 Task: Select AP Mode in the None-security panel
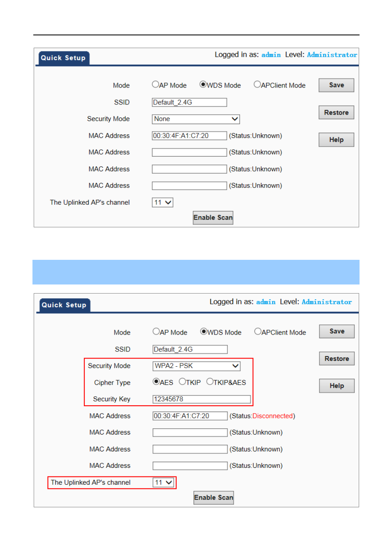coord(155,84)
